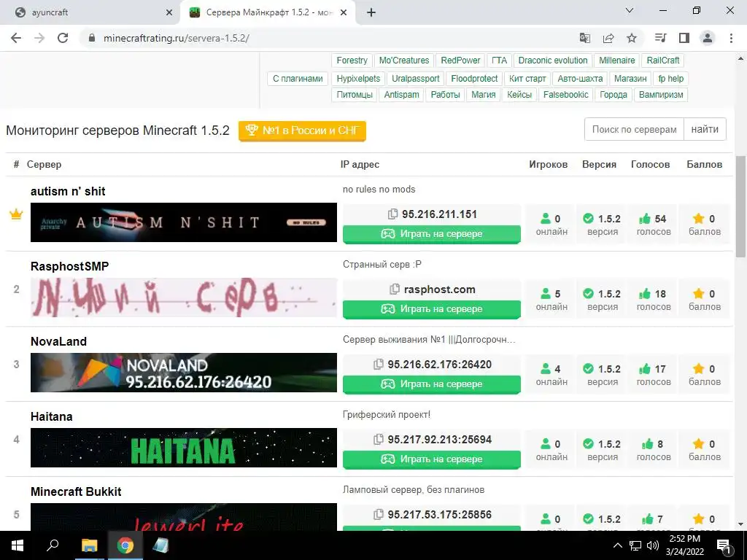Open File Explorer from taskbar

(89, 545)
